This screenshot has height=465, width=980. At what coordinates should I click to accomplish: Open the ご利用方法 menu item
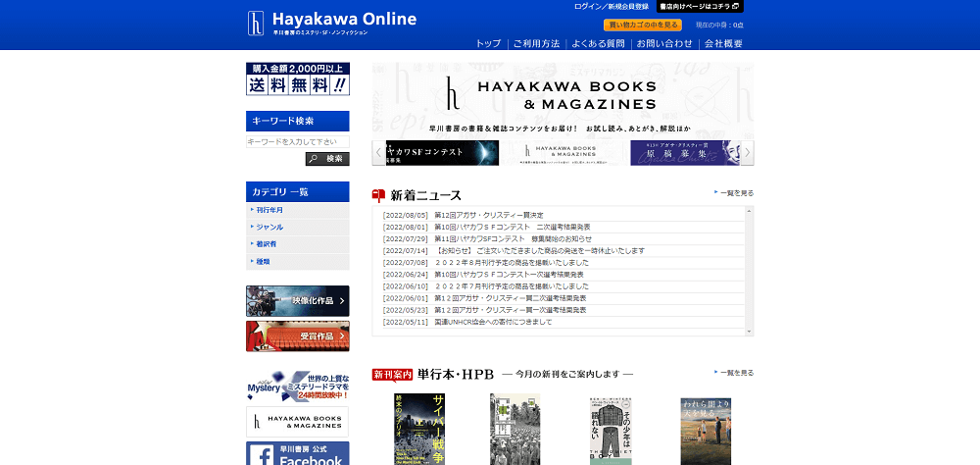click(536, 43)
